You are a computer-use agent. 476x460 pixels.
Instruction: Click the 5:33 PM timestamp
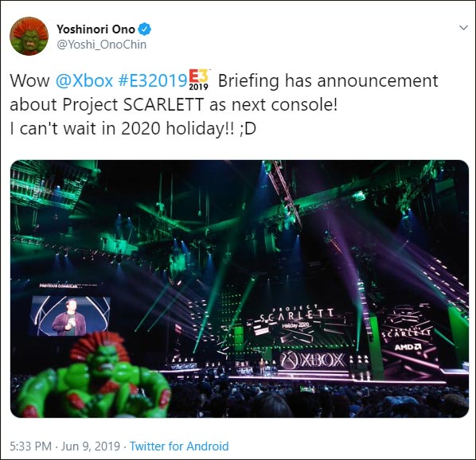tap(31, 446)
